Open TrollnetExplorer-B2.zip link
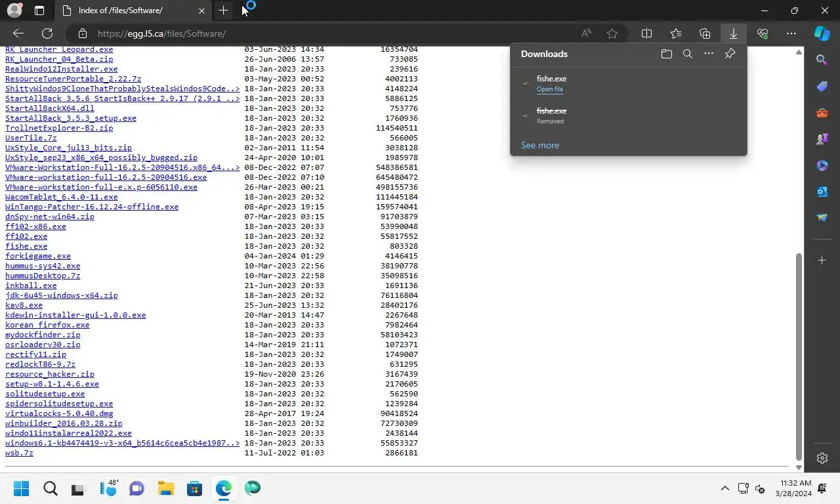840x504 pixels. [x=59, y=128]
